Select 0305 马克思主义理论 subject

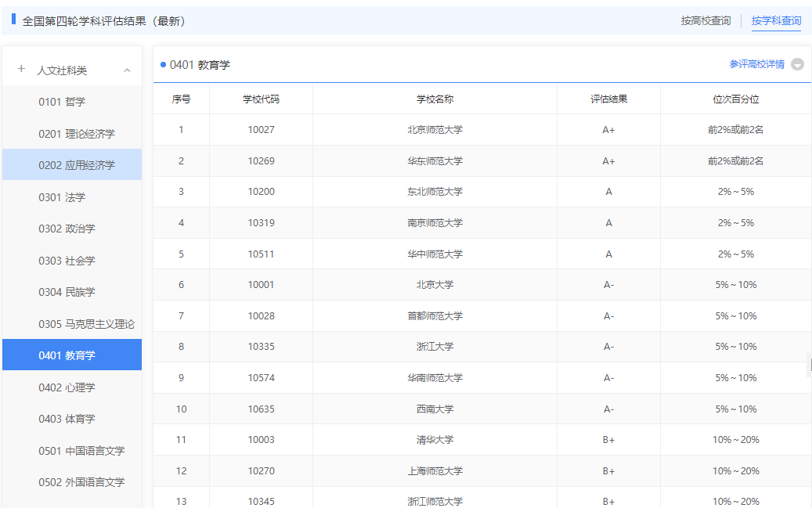pyautogui.click(x=72, y=323)
